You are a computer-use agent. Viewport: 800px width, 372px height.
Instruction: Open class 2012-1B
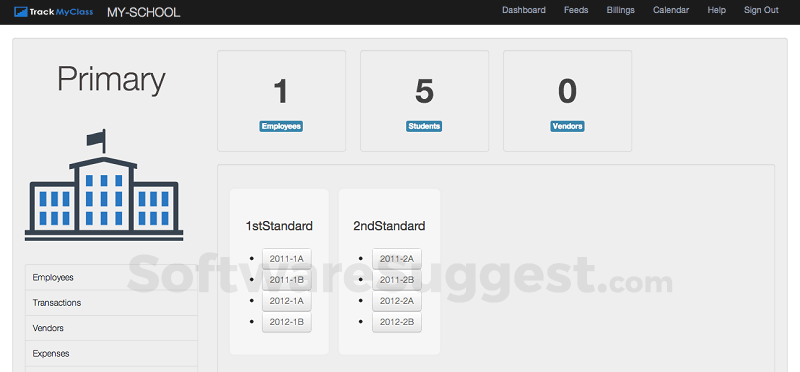point(287,322)
